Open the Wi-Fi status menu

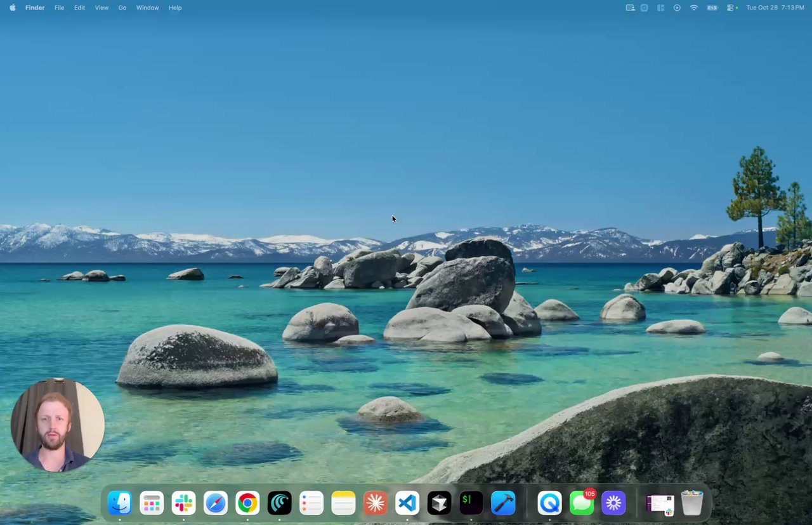point(694,8)
